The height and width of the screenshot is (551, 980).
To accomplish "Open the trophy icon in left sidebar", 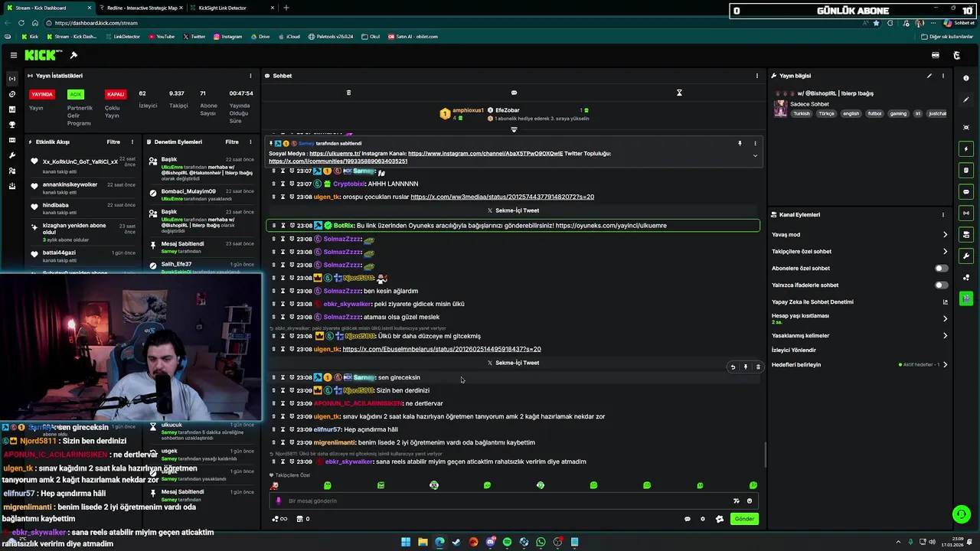I will [11, 125].
